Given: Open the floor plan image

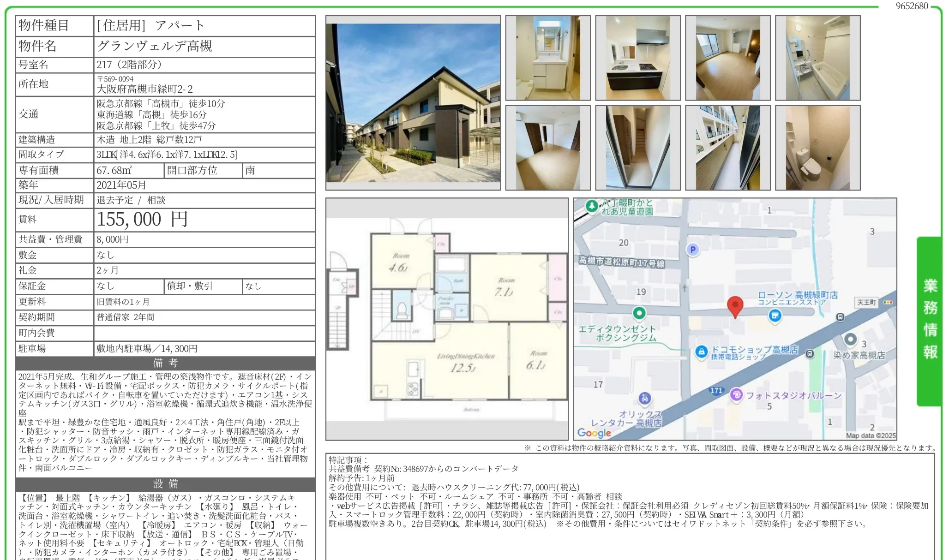Looking at the screenshot, I should [x=447, y=319].
